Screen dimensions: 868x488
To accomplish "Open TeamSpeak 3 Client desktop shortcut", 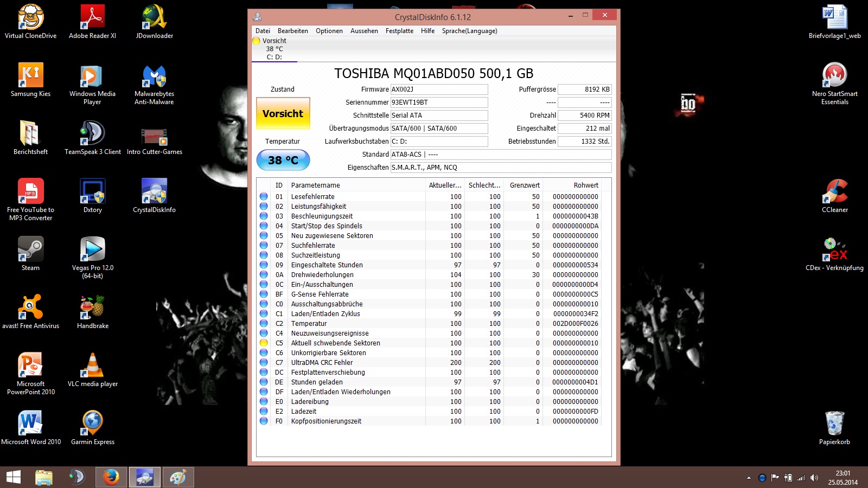I will (x=93, y=138).
